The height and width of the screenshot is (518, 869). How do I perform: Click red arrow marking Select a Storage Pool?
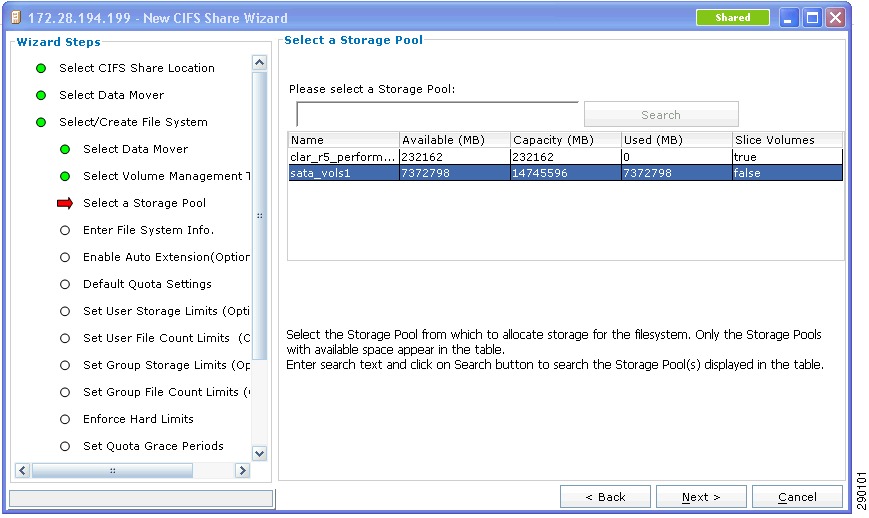(65, 203)
